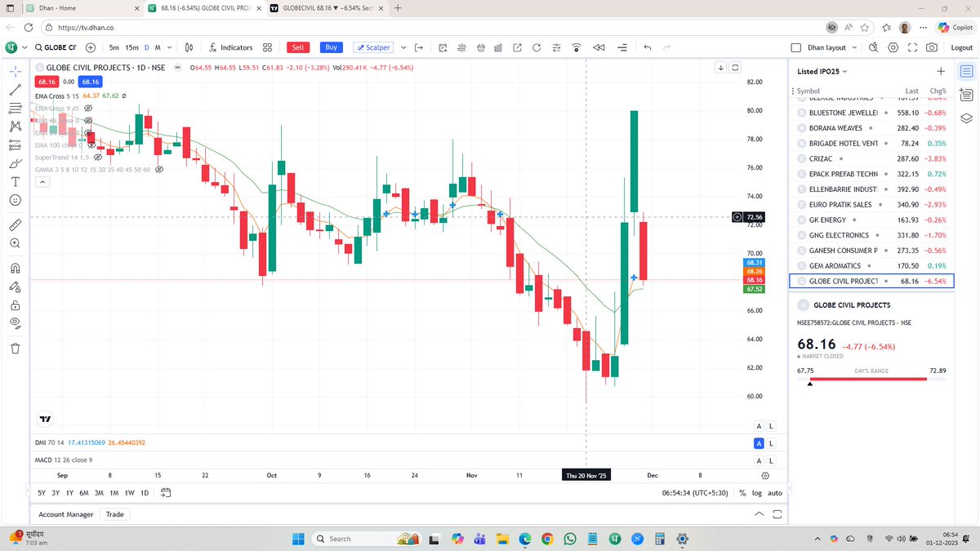Image resolution: width=980 pixels, height=551 pixels.
Task: Open the go to date calendar icon
Action: click(166, 493)
